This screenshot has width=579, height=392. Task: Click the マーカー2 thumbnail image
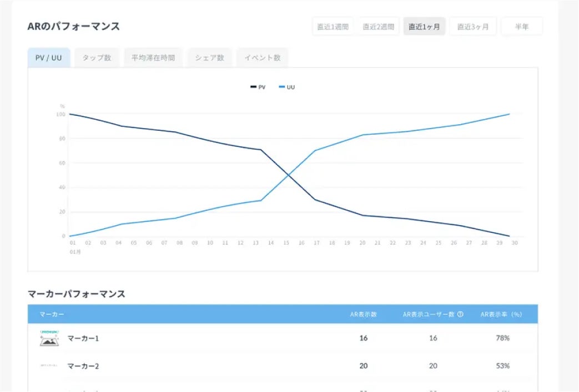[x=49, y=365]
